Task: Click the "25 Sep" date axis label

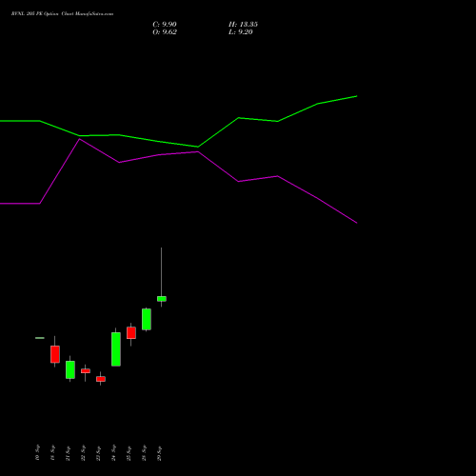Action: click(129, 453)
